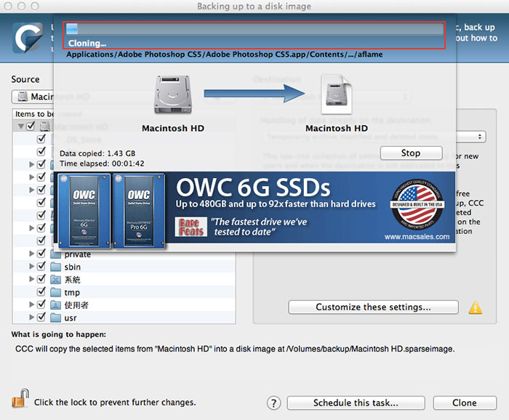
Task: Click the root Macintosh HD volume icon in tree
Action: (x=45, y=126)
